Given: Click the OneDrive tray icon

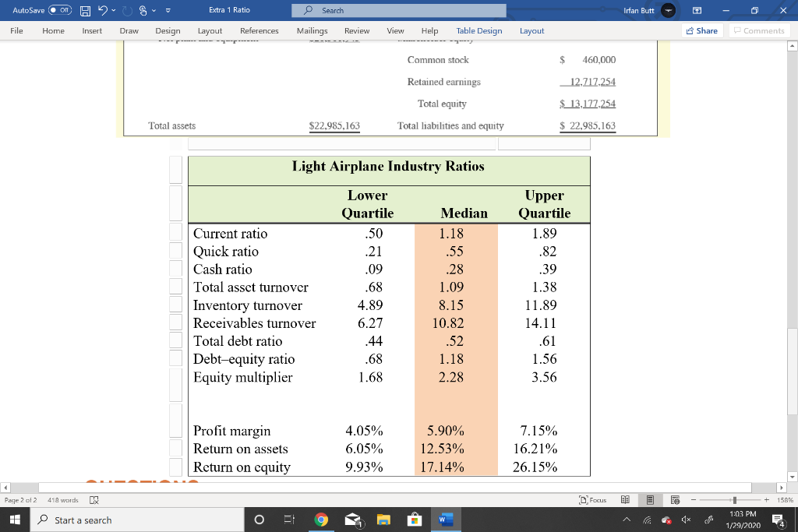Looking at the screenshot, I should (x=666, y=520).
